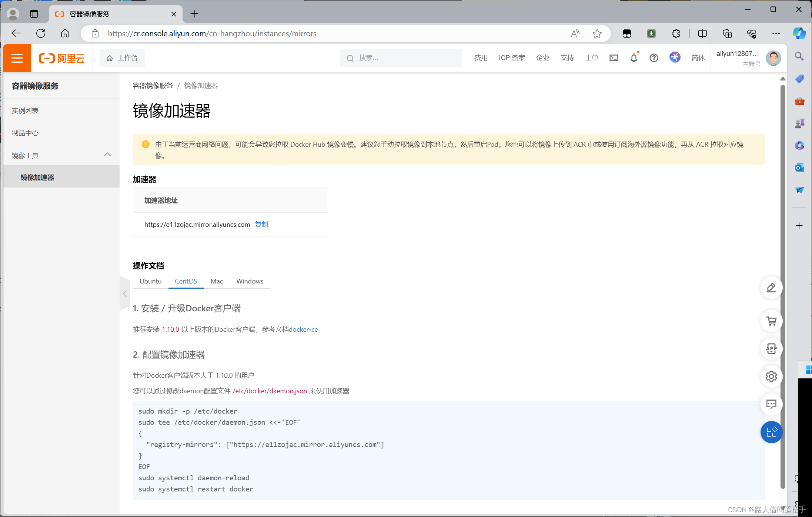
Task: Click the Aliyun logo
Action: point(62,58)
